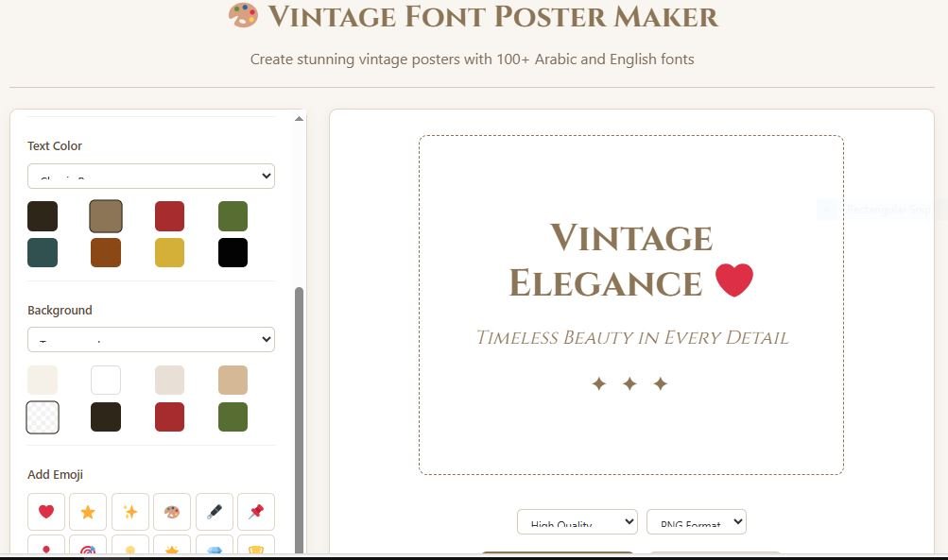Insert the target dart emoji
The height and width of the screenshot is (560, 948).
coord(88,545)
